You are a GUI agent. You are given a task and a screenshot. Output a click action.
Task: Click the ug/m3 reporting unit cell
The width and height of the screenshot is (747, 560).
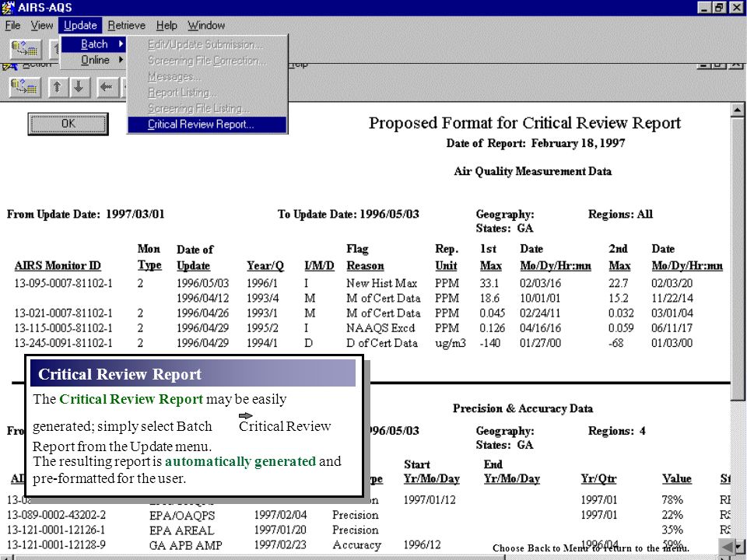451,343
